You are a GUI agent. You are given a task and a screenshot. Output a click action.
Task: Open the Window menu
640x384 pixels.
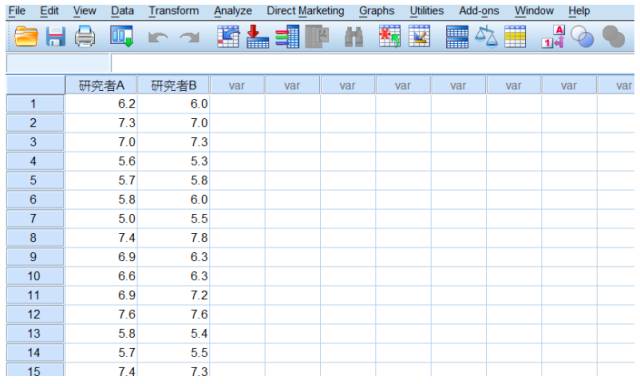534,11
